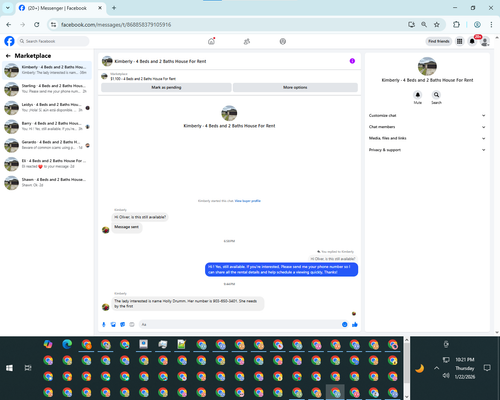View site information icon in address bar
The width and height of the screenshot is (500, 400).
pyautogui.click(x=53, y=25)
